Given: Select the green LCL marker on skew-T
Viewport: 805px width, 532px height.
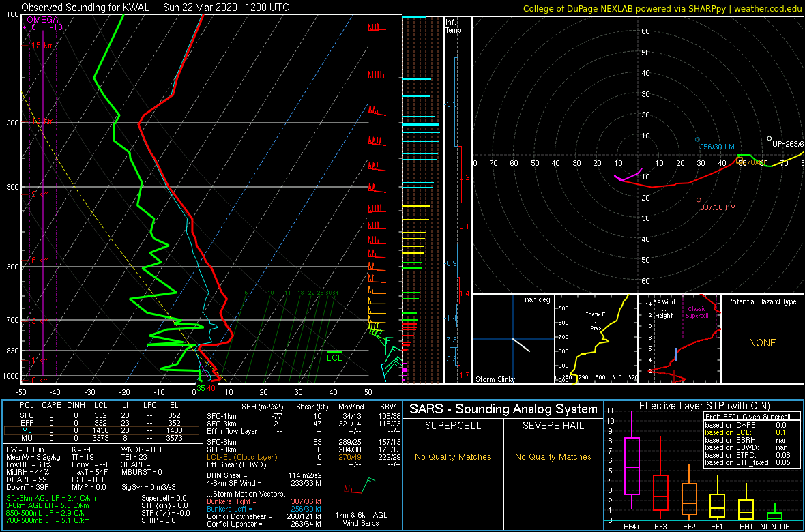Looking at the screenshot, I should tap(335, 356).
